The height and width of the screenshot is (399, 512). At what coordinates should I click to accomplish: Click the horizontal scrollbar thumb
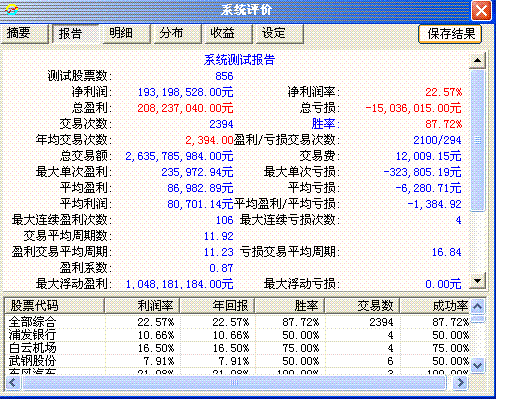[234, 382]
